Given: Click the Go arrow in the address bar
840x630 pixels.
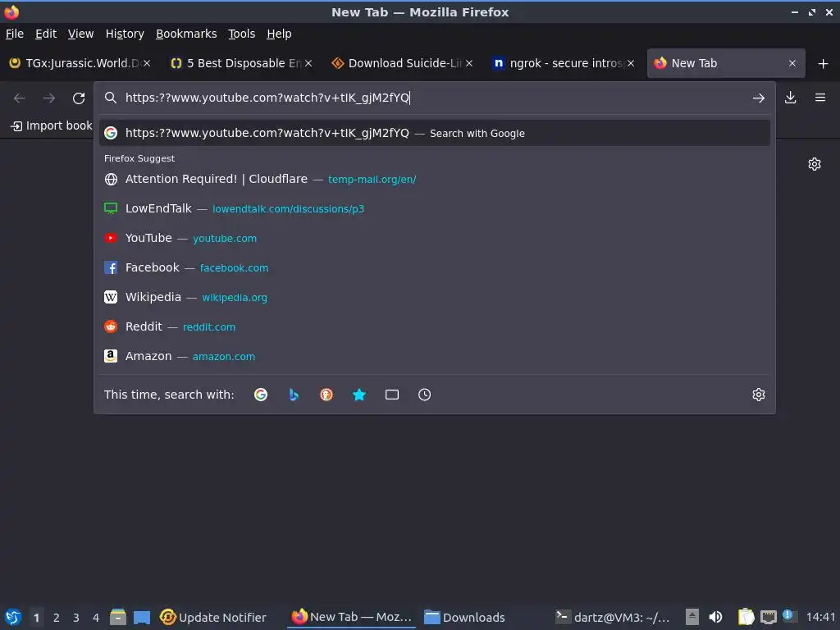Looking at the screenshot, I should click(758, 98).
